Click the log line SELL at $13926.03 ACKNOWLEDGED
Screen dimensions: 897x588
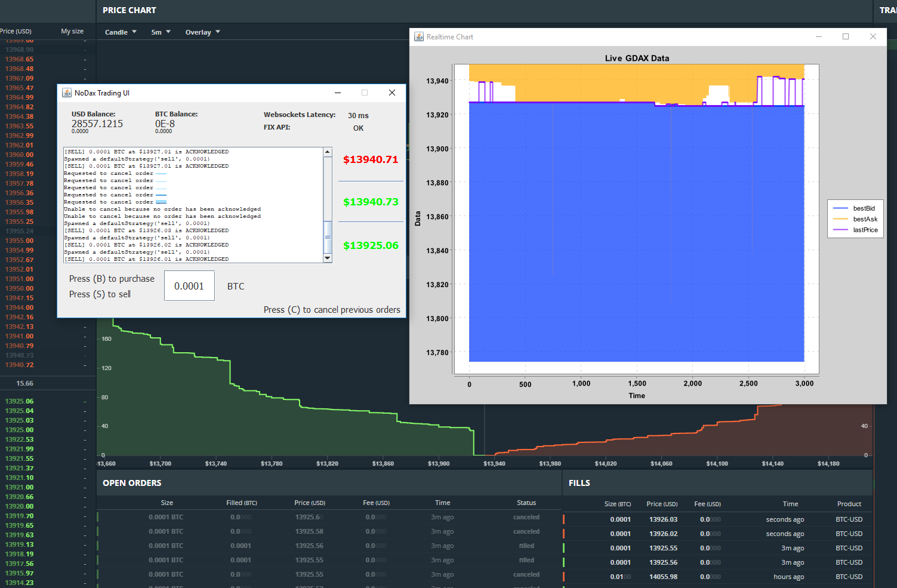[146, 230]
